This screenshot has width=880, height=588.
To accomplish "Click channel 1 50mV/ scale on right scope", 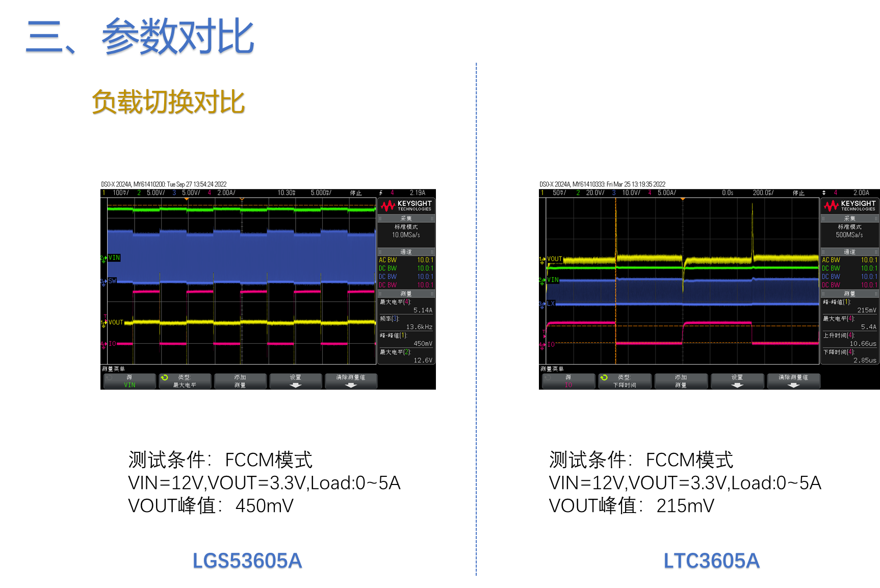I will (x=559, y=193).
